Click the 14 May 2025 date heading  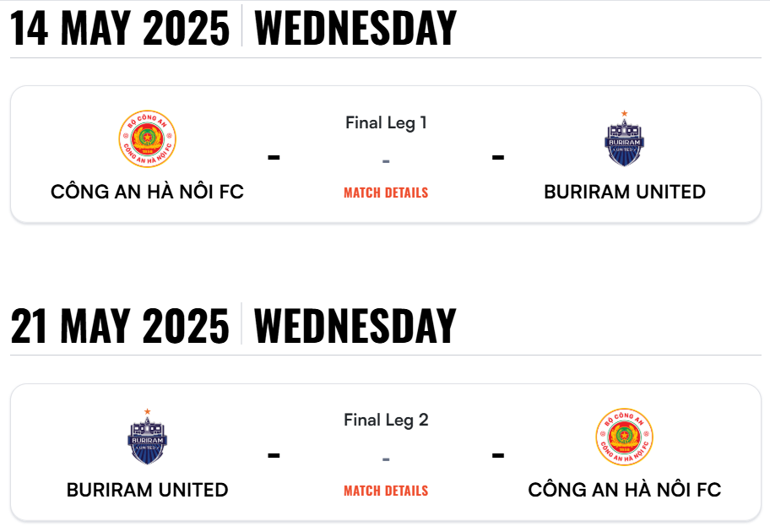click(120, 28)
